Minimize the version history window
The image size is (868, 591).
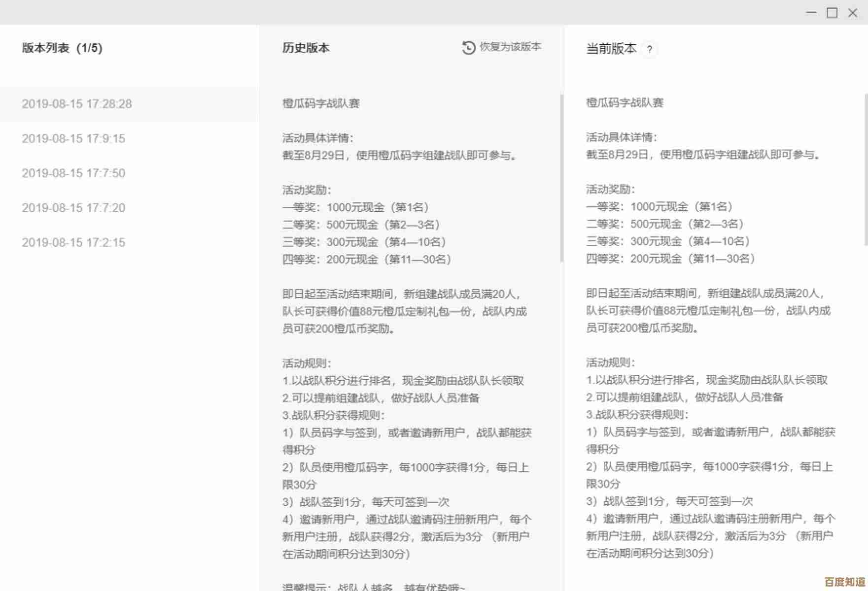[811, 12]
